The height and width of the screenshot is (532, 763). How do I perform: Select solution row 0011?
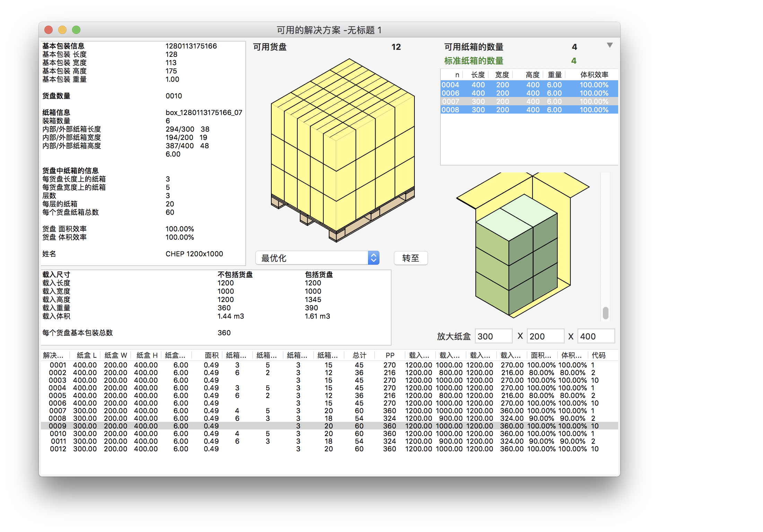(x=329, y=441)
